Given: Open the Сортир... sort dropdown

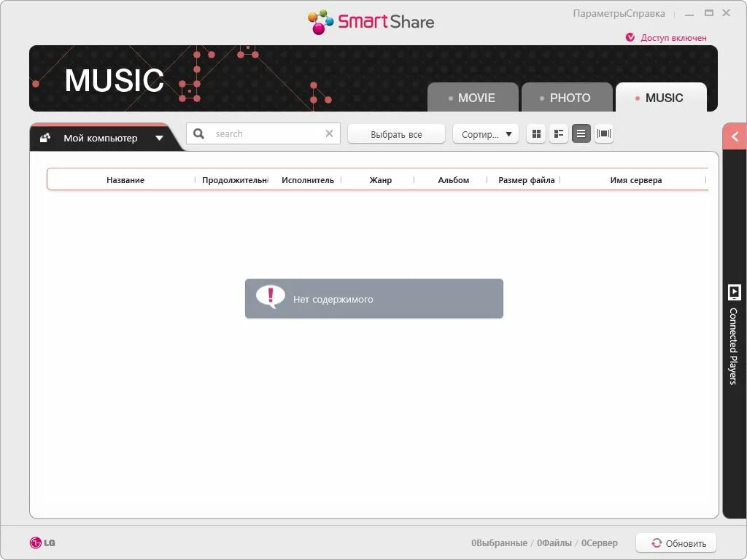Looking at the screenshot, I should pyautogui.click(x=485, y=134).
